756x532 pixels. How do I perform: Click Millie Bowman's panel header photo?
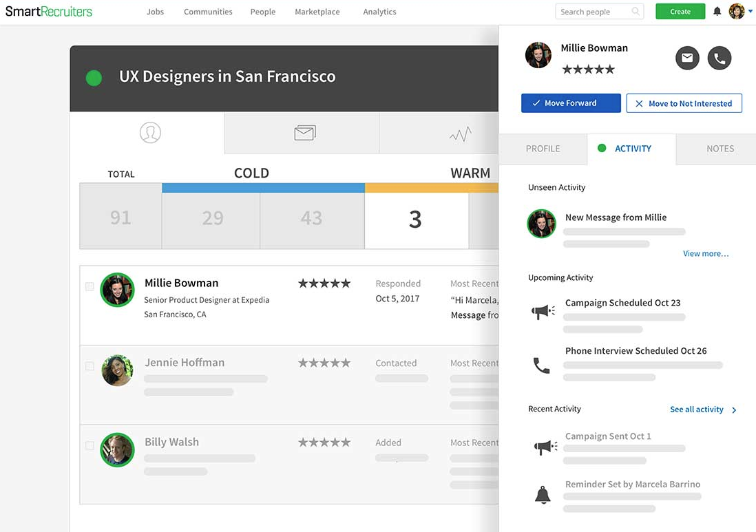click(538, 55)
